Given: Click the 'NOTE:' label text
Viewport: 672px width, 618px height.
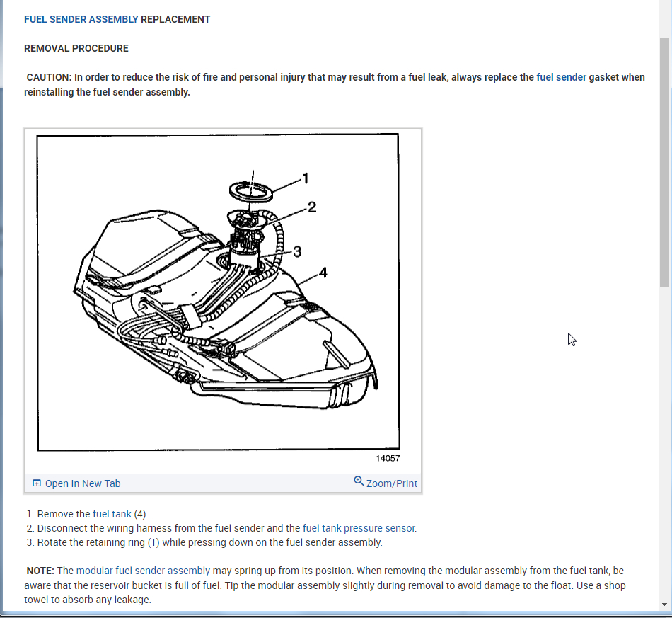Looking at the screenshot, I should [40, 571].
